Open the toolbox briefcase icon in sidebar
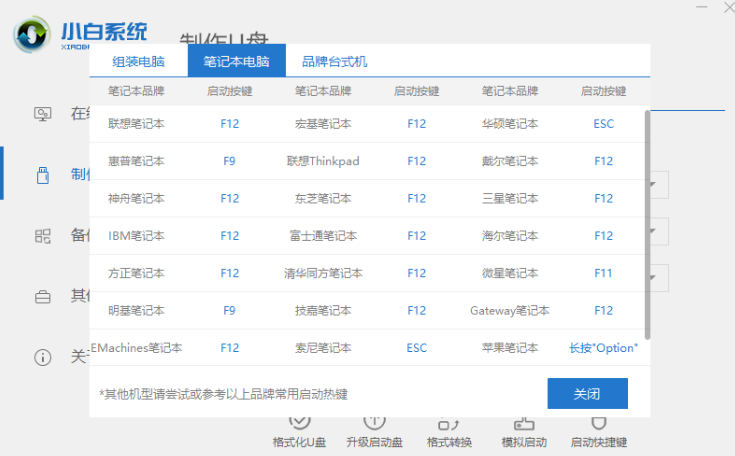This screenshot has height=456, width=735. 43,297
